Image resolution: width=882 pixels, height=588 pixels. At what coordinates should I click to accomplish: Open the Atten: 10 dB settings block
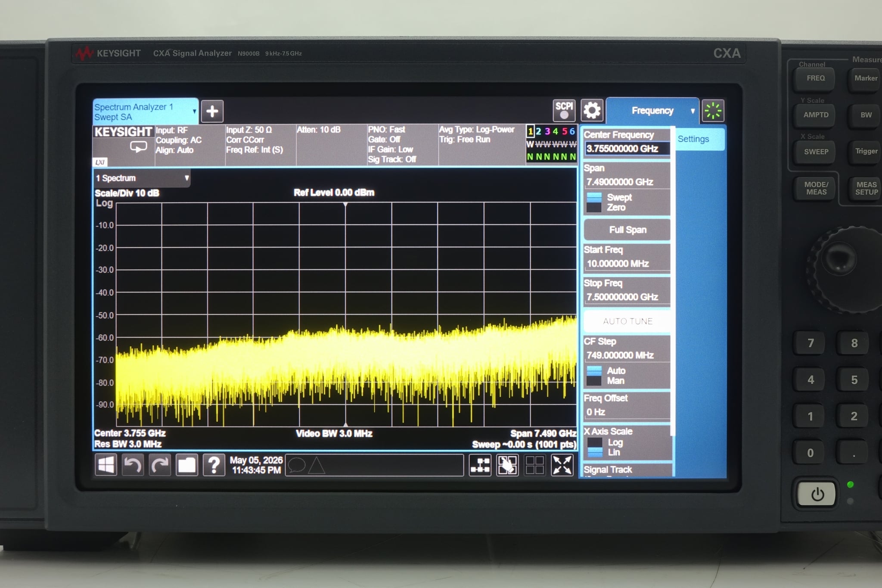tap(332, 145)
